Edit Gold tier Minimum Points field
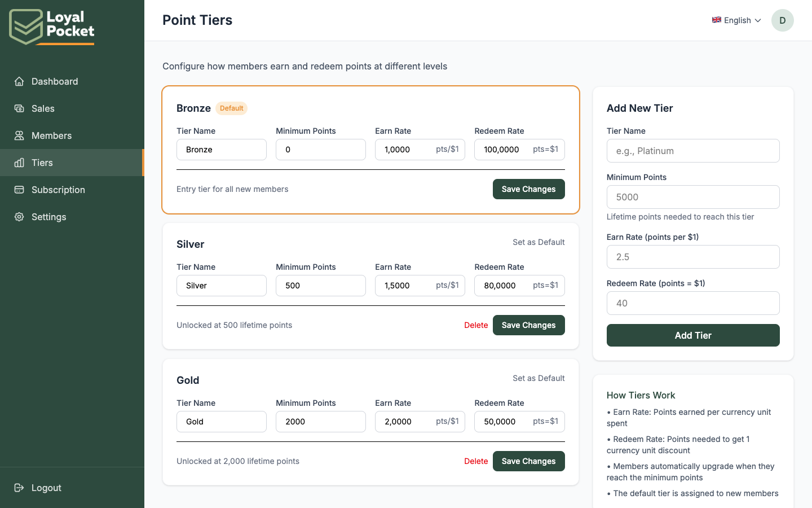812x508 pixels. coord(320,422)
